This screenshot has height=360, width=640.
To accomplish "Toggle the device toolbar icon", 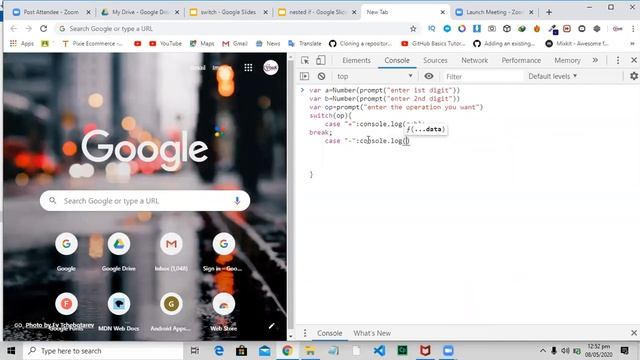I will (321, 60).
